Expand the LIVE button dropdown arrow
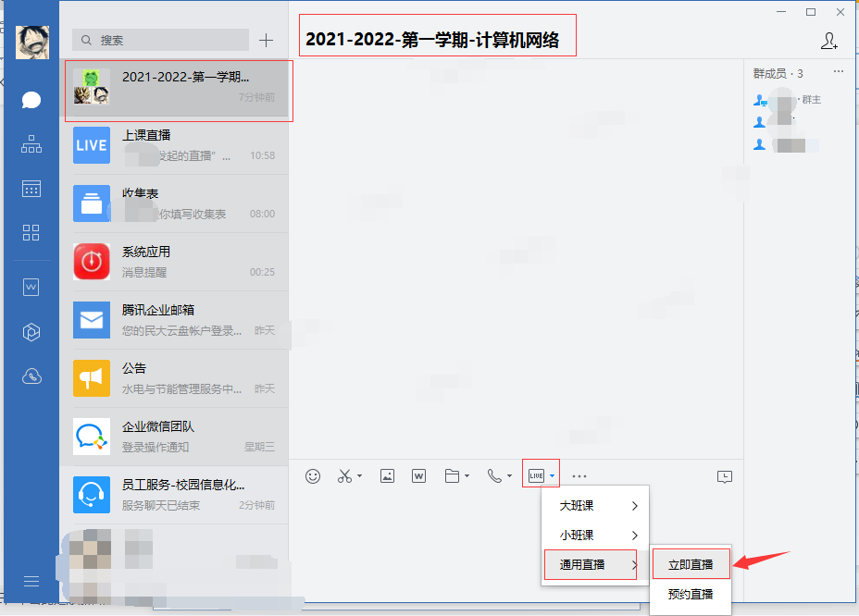859x616 pixels. tap(550, 474)
